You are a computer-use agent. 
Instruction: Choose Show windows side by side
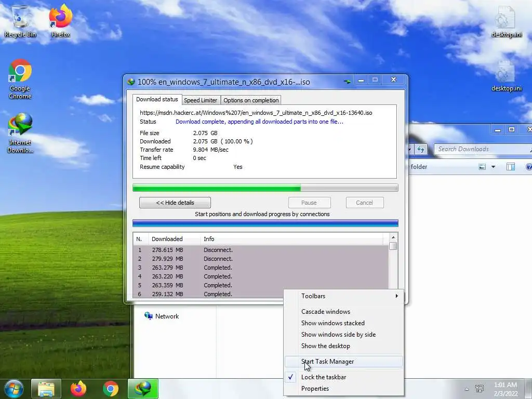344,335
